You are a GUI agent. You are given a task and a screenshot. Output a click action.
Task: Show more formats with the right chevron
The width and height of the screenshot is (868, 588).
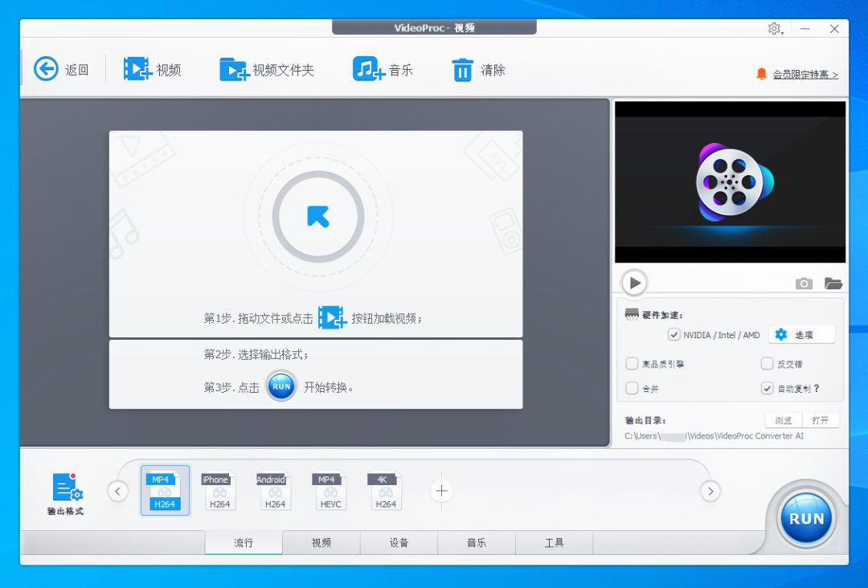(x=710, y=491)
